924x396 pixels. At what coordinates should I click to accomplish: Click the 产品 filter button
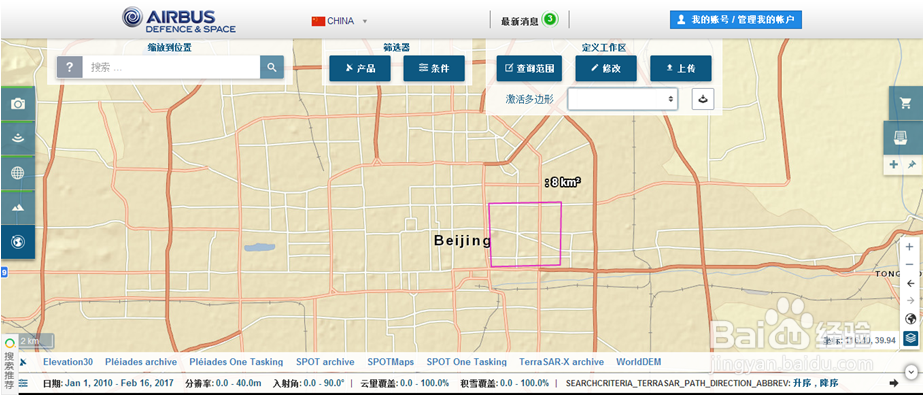tap(359, 68)
